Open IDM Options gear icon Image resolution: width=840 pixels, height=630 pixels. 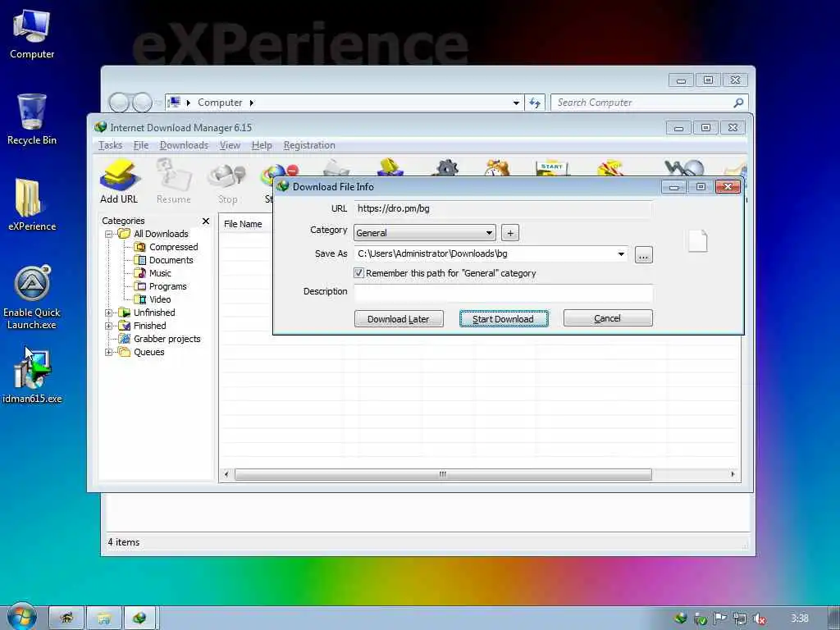click(445, 167)
